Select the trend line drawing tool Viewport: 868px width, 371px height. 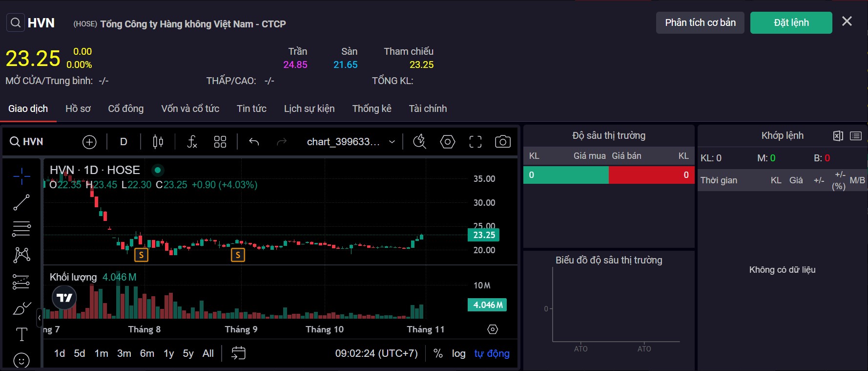tap(21, 202)
